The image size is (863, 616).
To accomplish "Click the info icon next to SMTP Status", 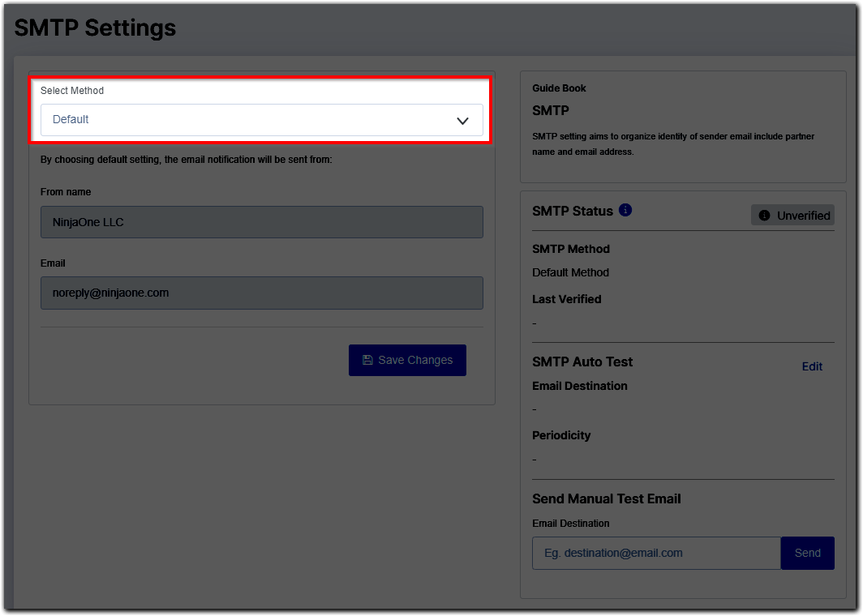I will pyautogui.click(x=625, y=210).
